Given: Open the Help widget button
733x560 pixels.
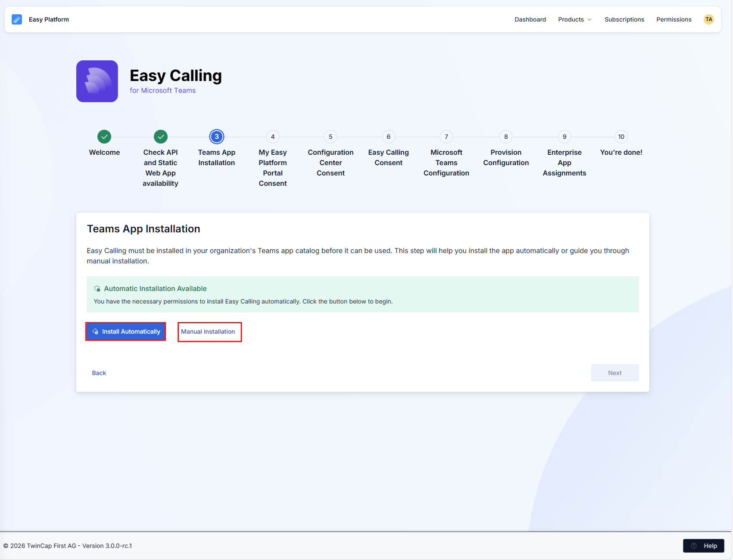Looking at the screenshot, I should click(x=704, y=546).
